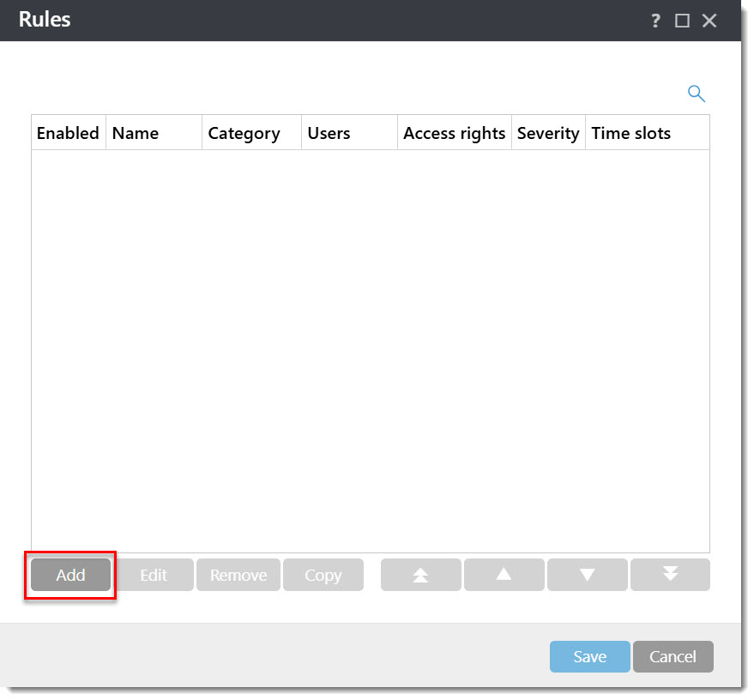
Task: Move rule down with single down arrow
Action: pos(587,575)
